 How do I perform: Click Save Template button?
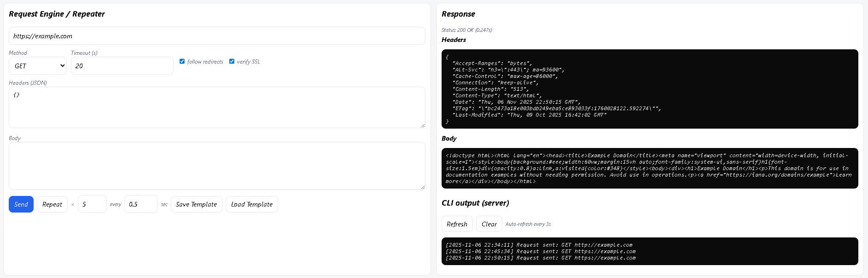pyautogui.click(x=197, y=204)
